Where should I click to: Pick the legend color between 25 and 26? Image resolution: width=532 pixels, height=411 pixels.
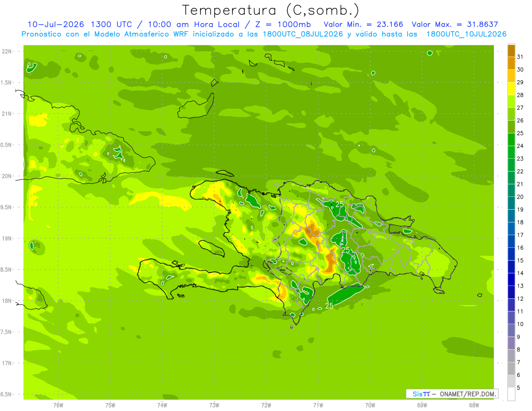511,127
